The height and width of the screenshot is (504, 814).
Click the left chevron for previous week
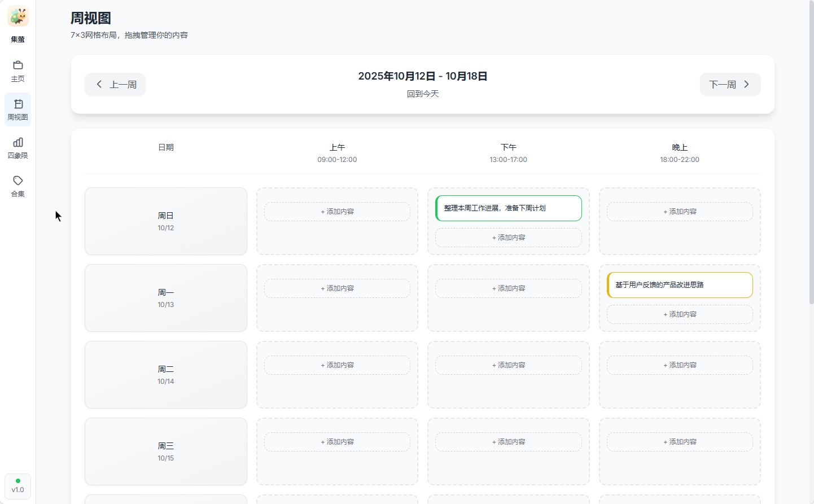pyautogui.click(x=99, y=84)
